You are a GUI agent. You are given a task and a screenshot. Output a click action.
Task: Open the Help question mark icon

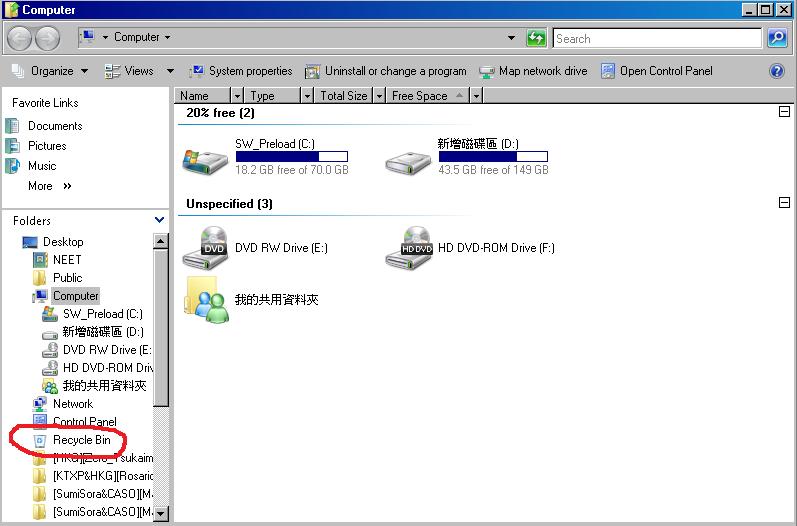pyautogui.click(x=777, y=71)
